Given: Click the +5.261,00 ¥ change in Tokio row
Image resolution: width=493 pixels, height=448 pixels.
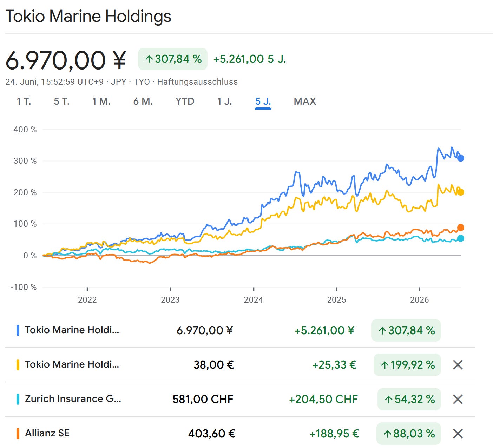Looking at the screenshot, I should (324, 330).
